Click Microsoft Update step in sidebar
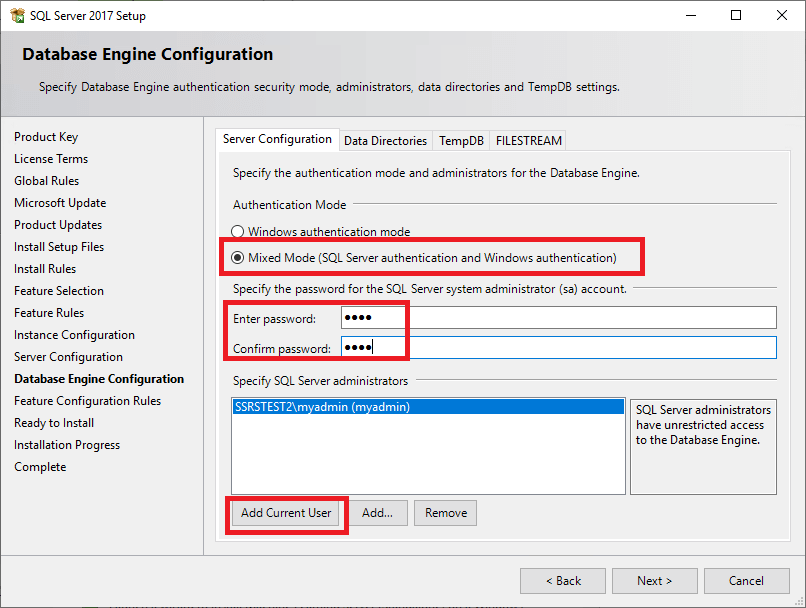 (60, 203)
